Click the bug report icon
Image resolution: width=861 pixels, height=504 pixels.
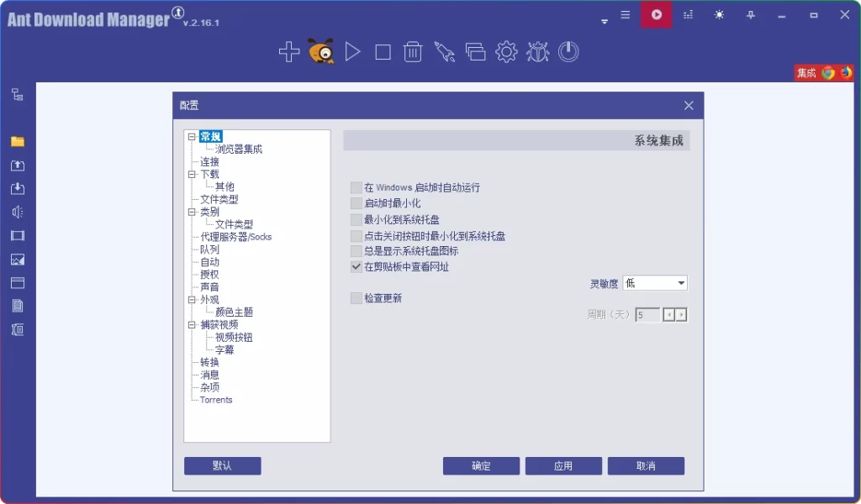pos(537,52)
